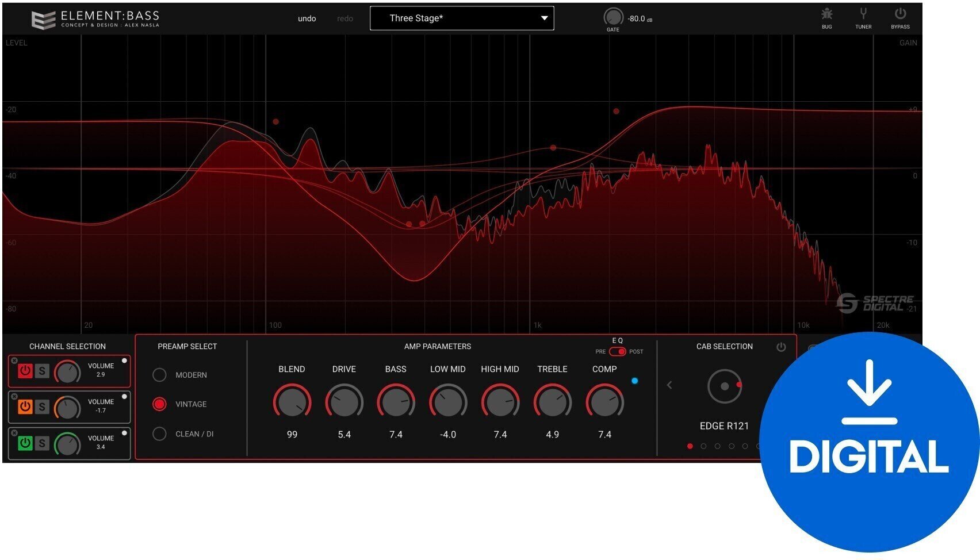Open the Tuner tool
Image resolution: width=980 pixels, height=560 pixels.
pyautogui.click(x=863, y=14)
